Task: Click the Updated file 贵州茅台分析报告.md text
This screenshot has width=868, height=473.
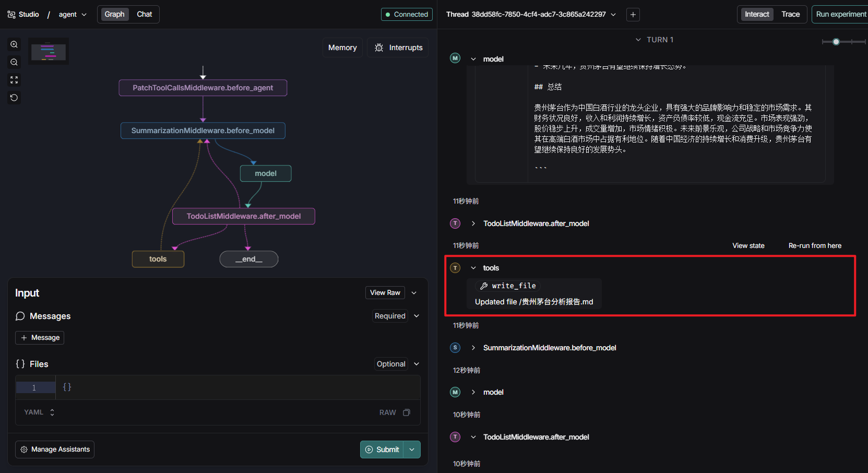Action: tap(534, 302)
